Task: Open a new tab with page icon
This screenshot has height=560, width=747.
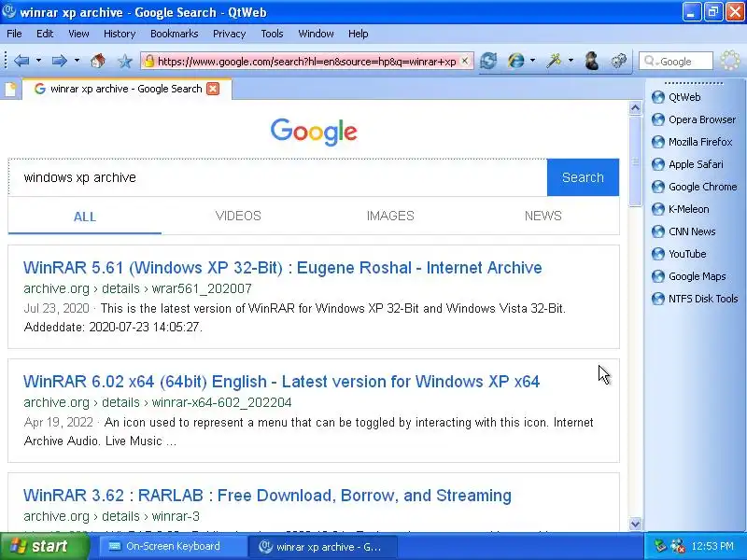Action: coord(10,89)
